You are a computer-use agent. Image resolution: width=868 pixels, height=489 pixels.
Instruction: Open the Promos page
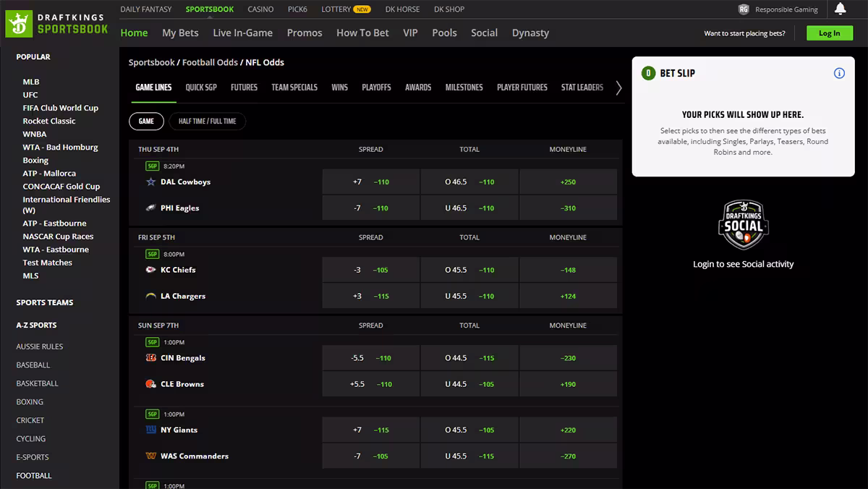pos(305,33)
